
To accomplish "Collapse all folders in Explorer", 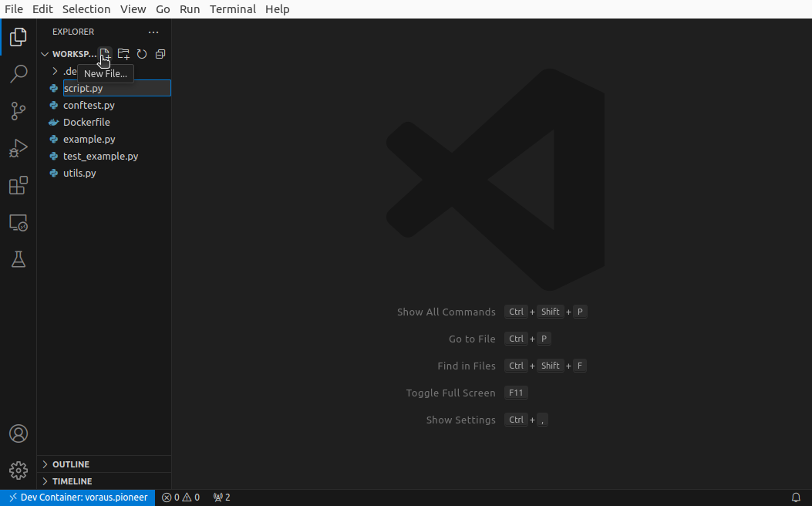I will pos(160,54).
